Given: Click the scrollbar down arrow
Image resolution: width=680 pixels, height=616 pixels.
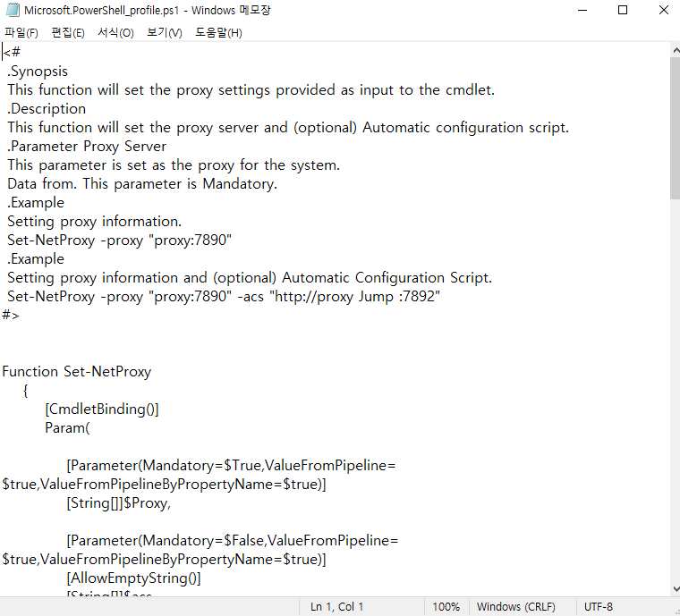Looking at the screenshot, I should (676, 588).
